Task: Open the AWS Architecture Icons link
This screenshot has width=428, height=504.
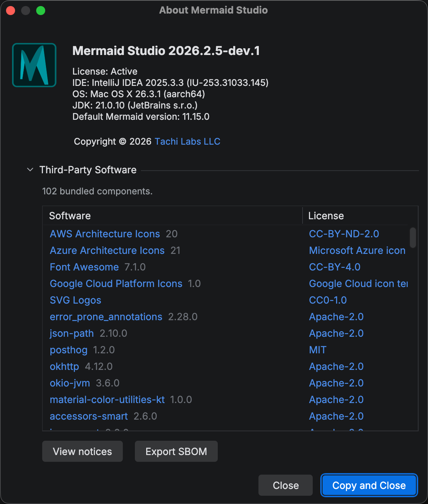Action: [x=105, y=234]
